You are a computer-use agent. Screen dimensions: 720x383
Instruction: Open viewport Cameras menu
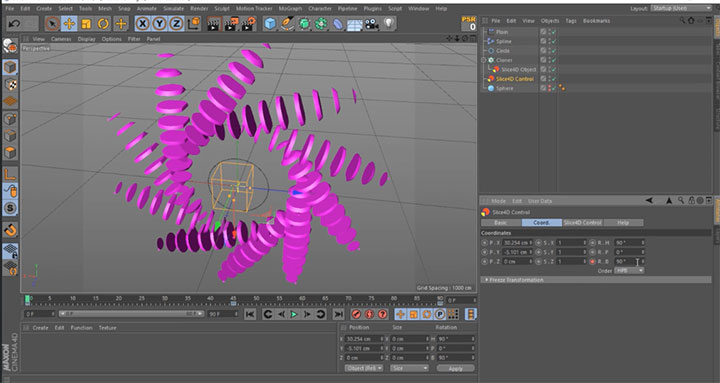click(x=61, y=39)
